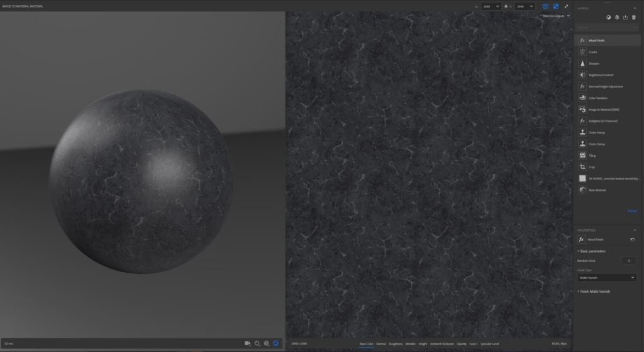
Task: Click the RGBA 8bpc status text
Action: [559, 344]
